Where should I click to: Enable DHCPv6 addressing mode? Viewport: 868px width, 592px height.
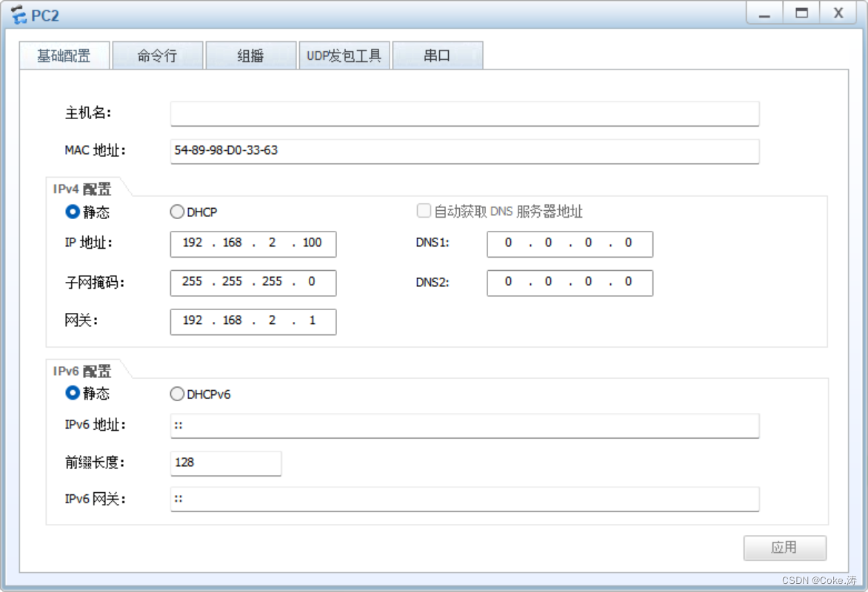(x=177, y=394)
